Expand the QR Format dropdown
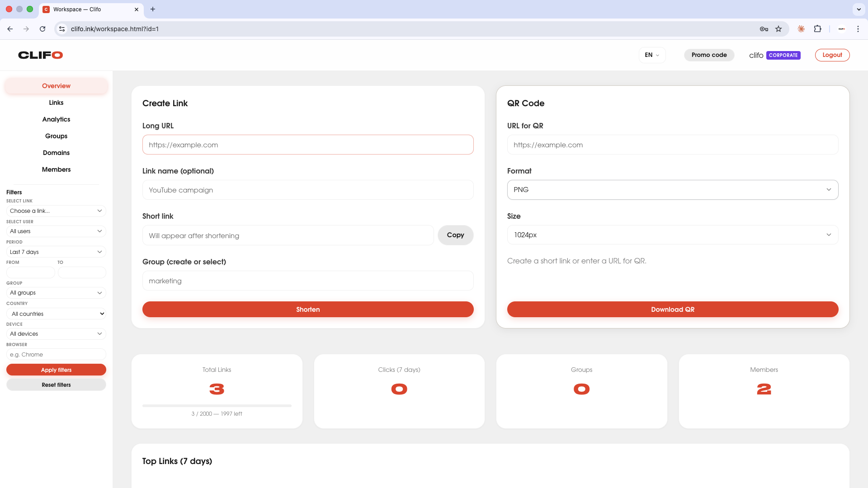Viewport: 868px width, 488px height. [x=672, y=190]
